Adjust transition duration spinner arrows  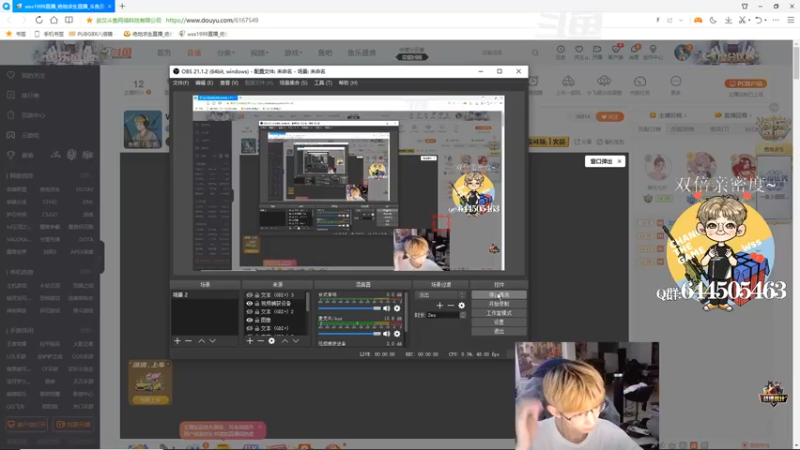click(463, 315)
